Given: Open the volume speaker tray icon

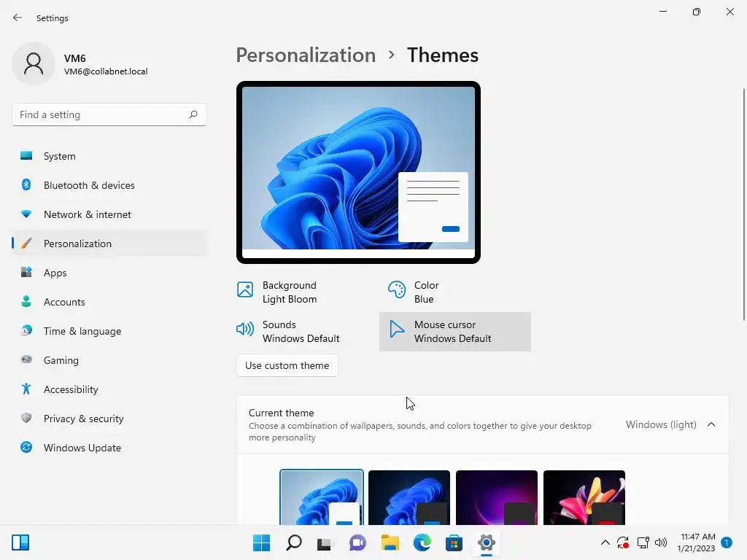Looking at the screenshot, I should 661,542.
